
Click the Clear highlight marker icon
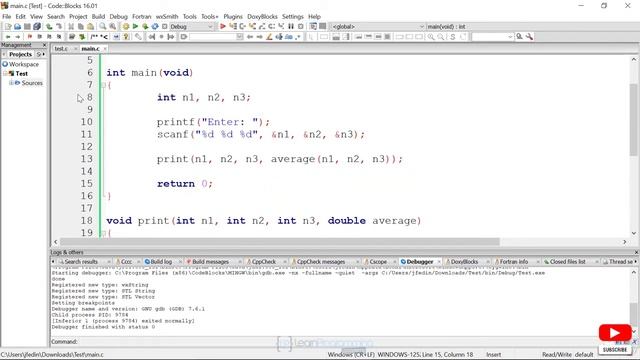click(269, 37)
